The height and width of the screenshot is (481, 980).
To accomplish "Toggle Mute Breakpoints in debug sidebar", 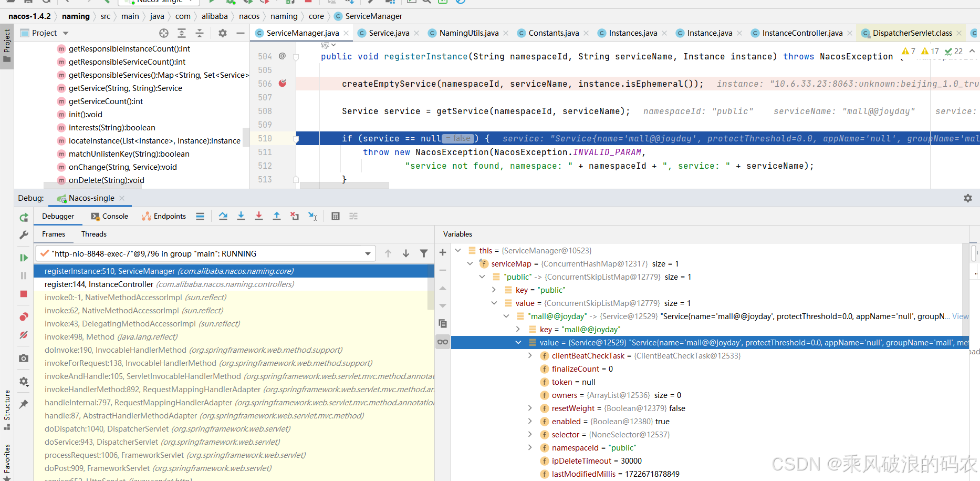I will pyautogui.click(x=24, y=335).
